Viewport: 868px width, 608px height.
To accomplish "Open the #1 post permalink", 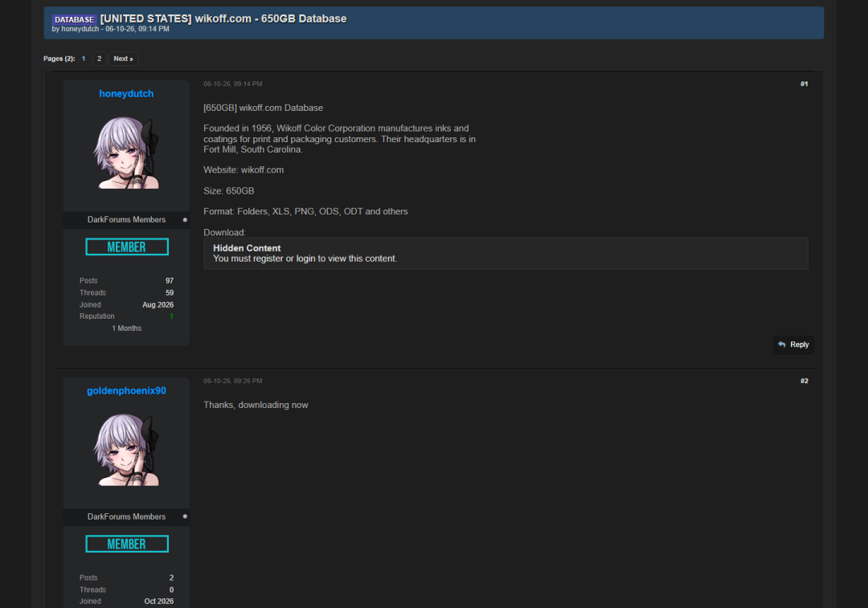I will 804,84.
